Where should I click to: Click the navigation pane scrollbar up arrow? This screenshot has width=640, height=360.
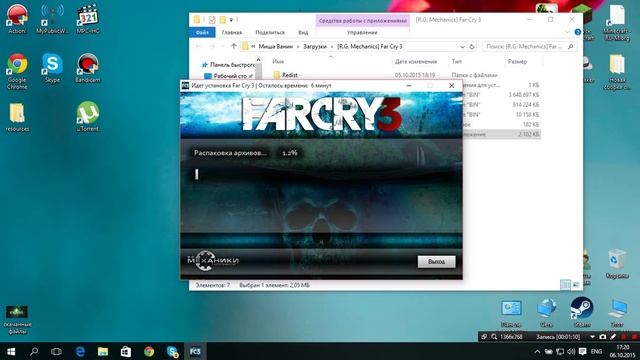pos(258,60)
